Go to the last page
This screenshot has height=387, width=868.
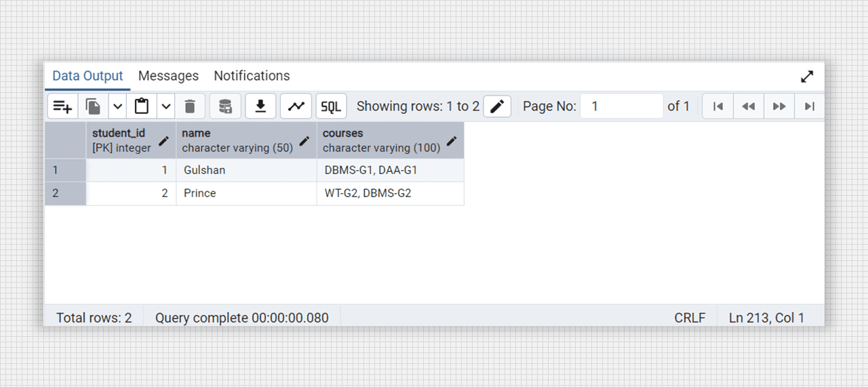[809, 106]
